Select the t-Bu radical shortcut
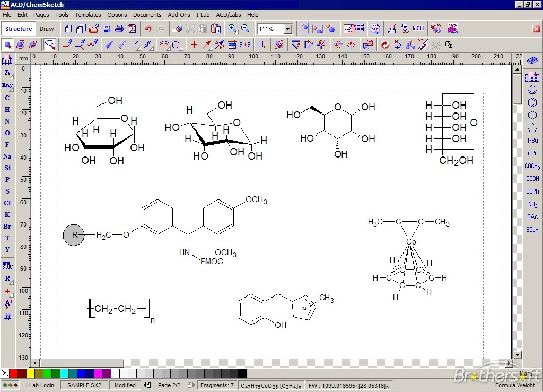Viewport: 543px width, 392px height. (532, 140)
